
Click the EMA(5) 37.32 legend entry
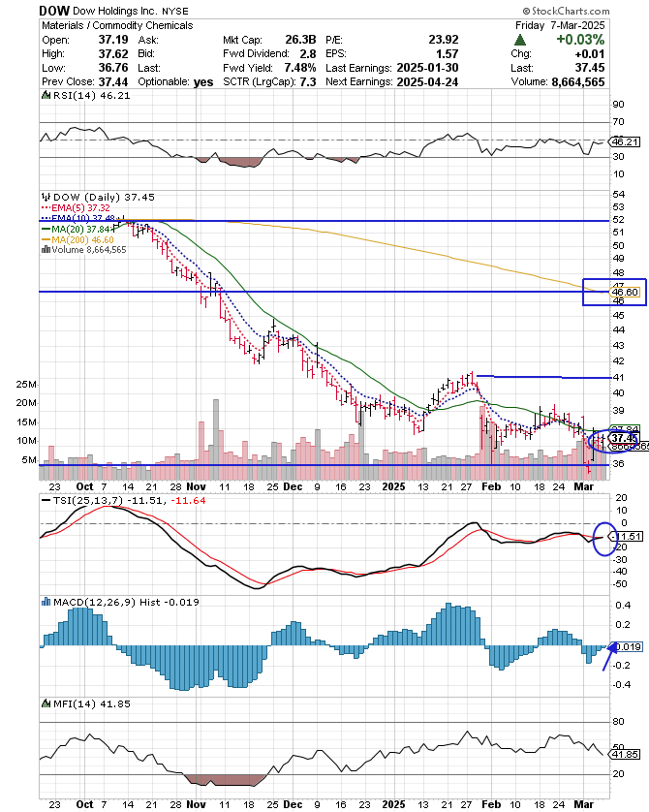[76, 207]
